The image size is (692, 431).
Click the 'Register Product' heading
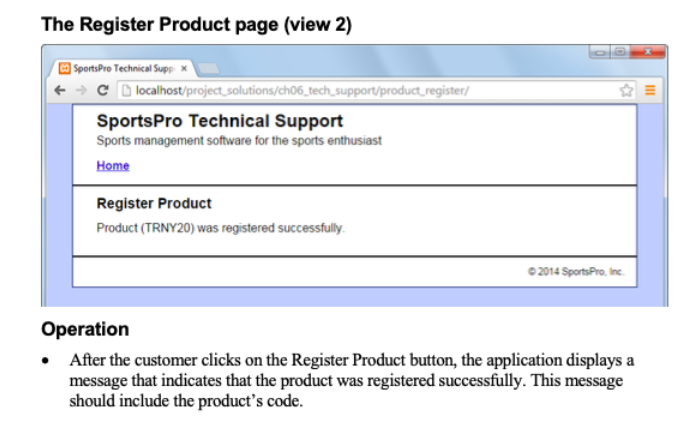[x=154, y=203]
